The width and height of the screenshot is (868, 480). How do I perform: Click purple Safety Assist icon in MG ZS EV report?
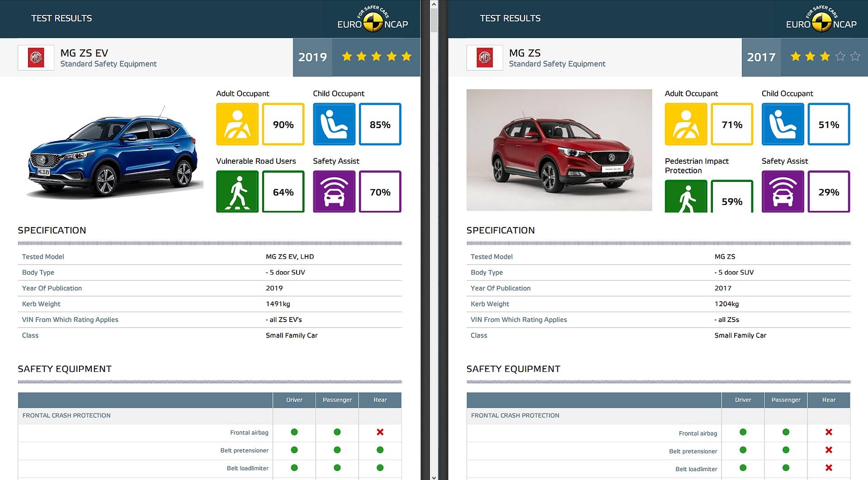click(334, 191)
